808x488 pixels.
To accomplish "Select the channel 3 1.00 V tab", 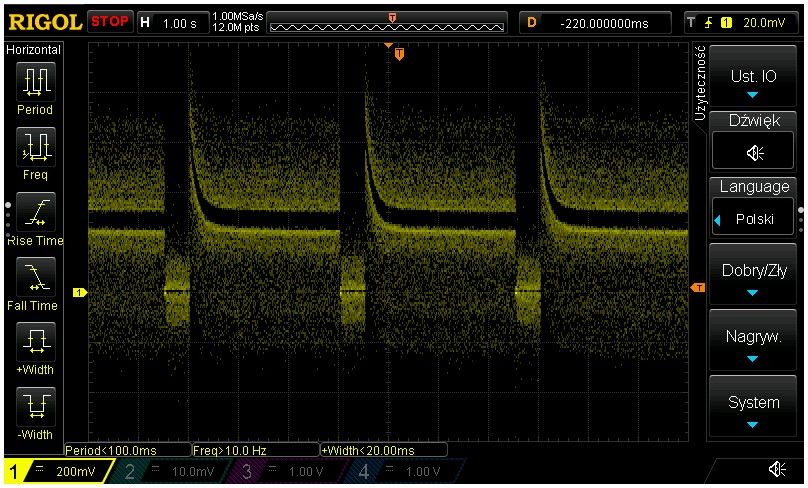I will tap(287, 471).
